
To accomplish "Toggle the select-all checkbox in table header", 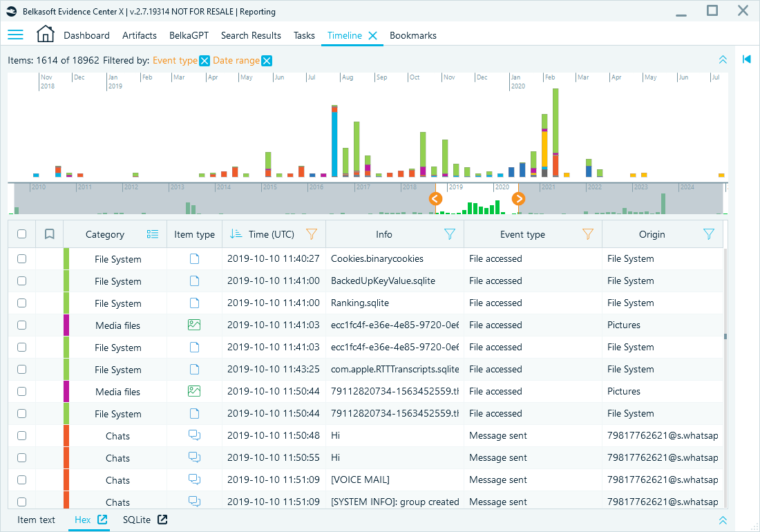I will (21, 234).
